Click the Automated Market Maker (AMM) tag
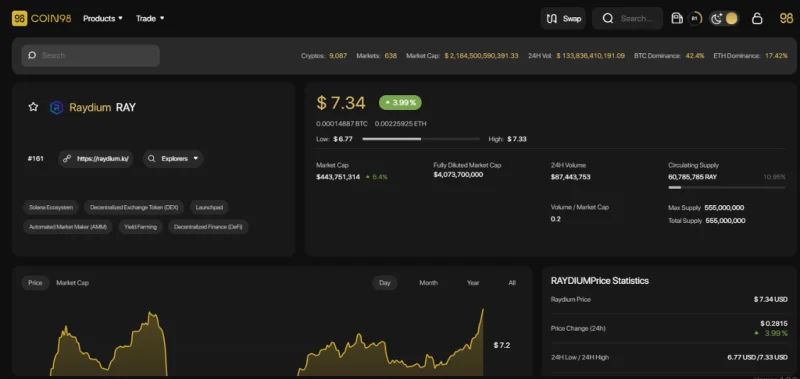 [x=68, y=226]
